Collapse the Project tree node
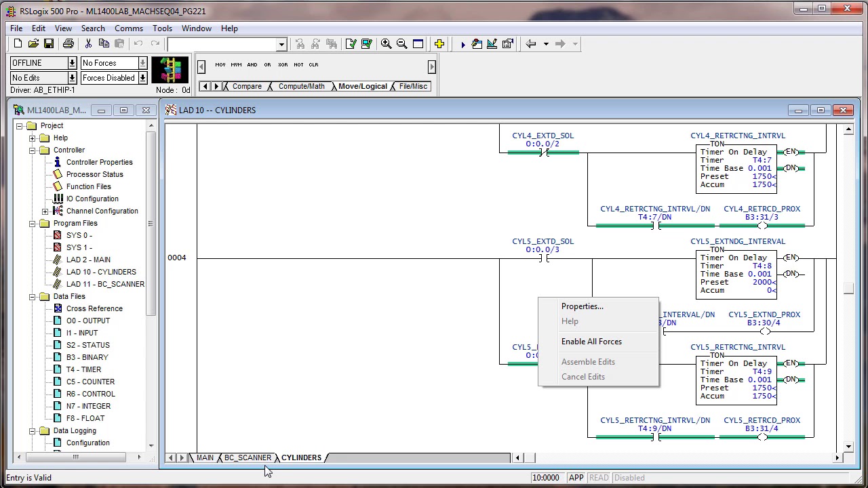Viewport: 868px width, 488px height. pyautogui.click(x=20, y=126)
